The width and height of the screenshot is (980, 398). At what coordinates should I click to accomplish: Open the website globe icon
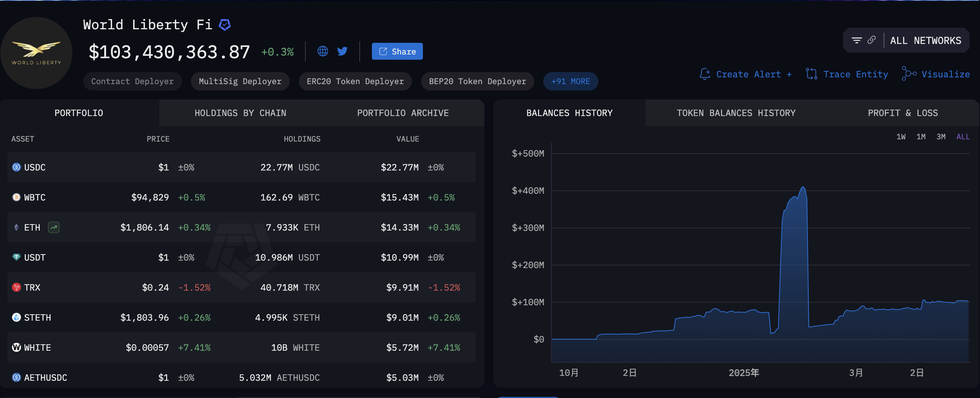(323, 51)
